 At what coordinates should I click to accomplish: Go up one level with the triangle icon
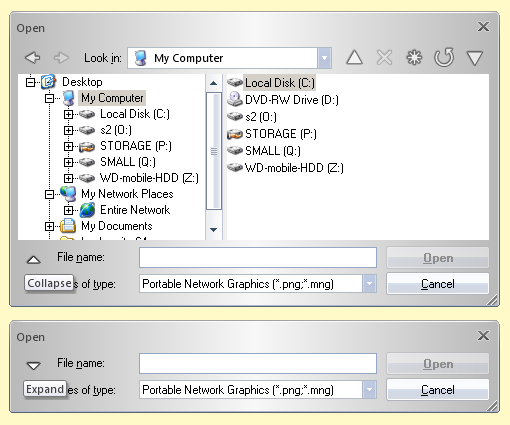[x=354, y=57]
